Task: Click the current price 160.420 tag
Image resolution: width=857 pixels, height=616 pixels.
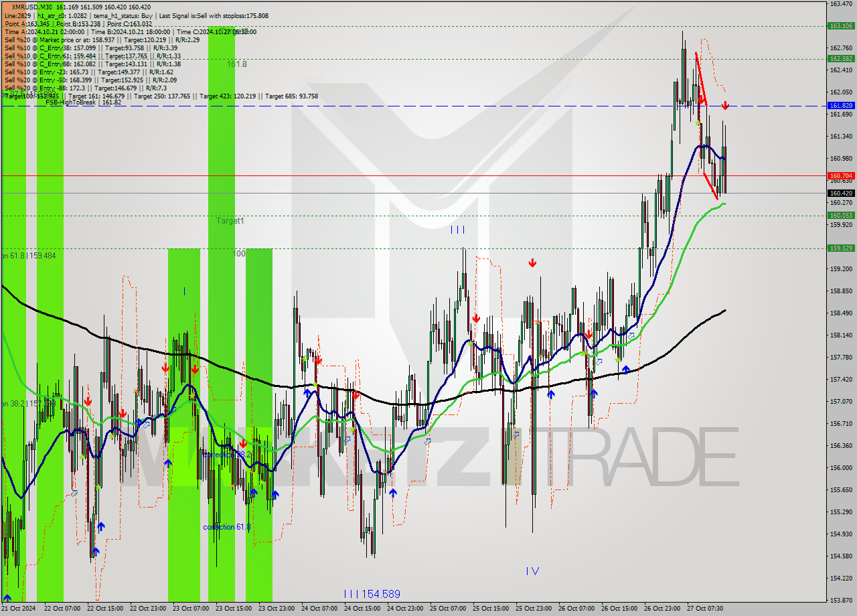Action: tap(841, 193)
